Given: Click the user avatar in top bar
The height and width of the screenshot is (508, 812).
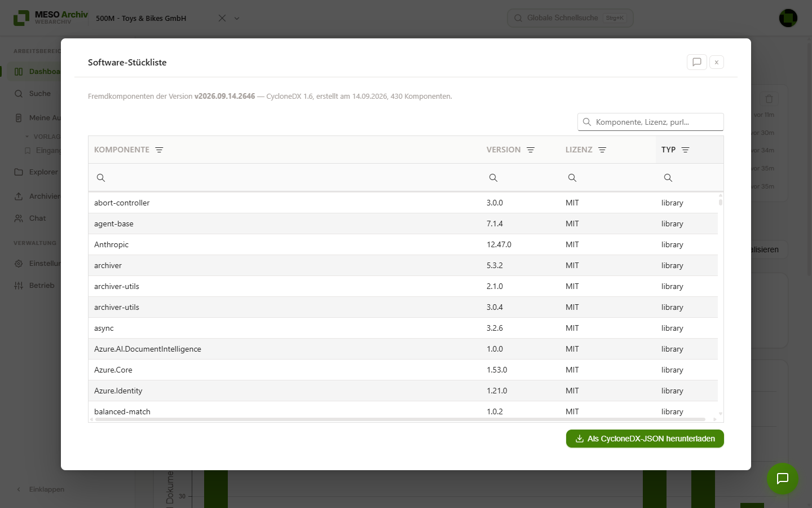Looking at the screenshot, I should tap(788, 18).
